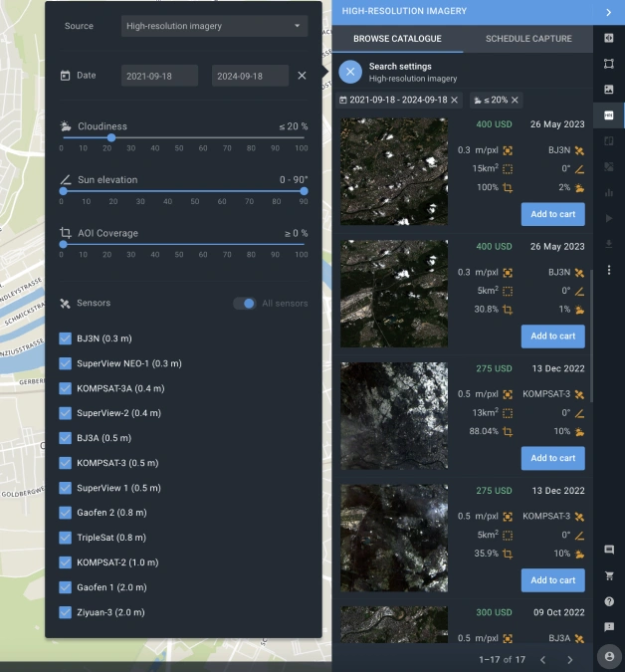
Task: Uncheck KOMPSAT-2 (1.0 m) sensor
Action: pos(65,562)
